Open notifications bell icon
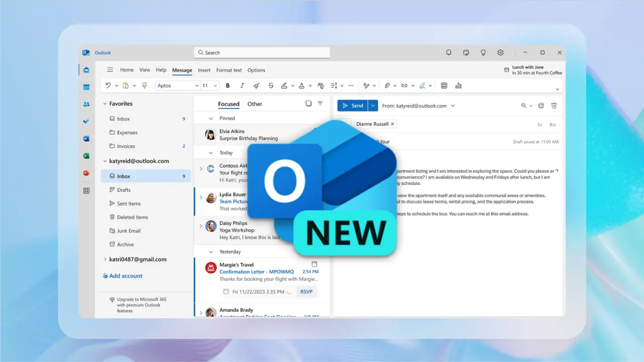Screen dimensions: 644x362 449,52
